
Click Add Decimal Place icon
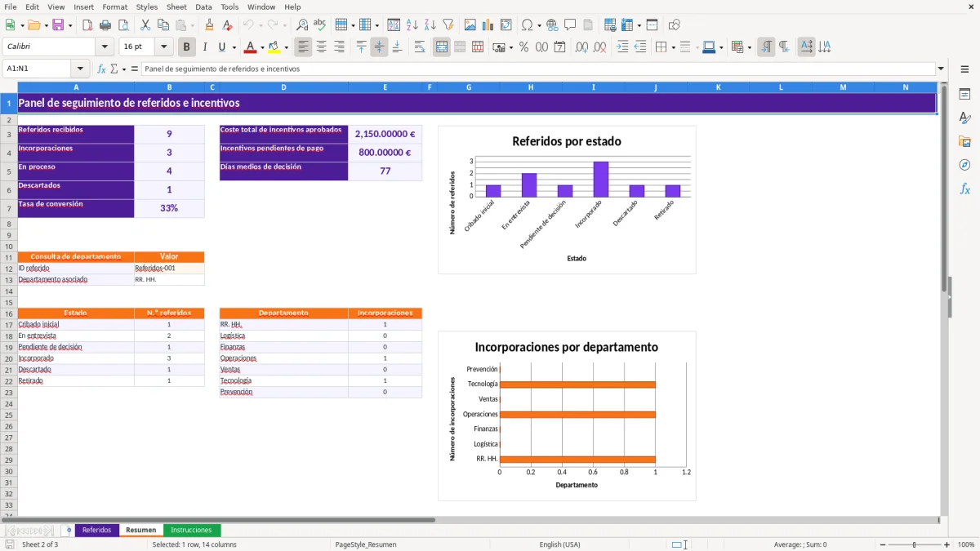click(582, 47)
